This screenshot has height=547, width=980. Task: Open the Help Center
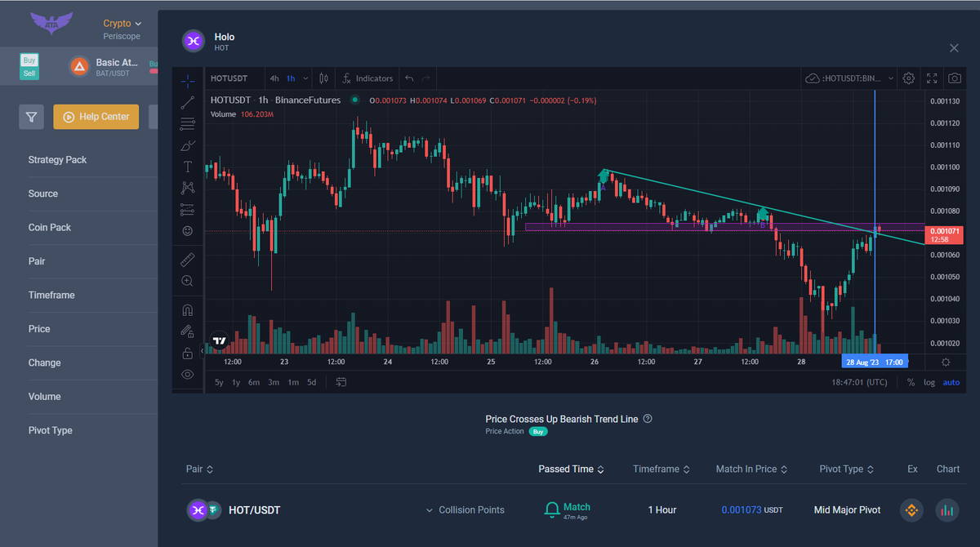click(x=96, y=117)
